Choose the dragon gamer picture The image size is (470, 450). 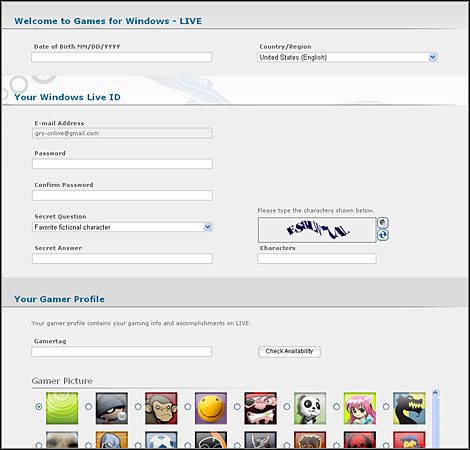(x=409, y=408)
